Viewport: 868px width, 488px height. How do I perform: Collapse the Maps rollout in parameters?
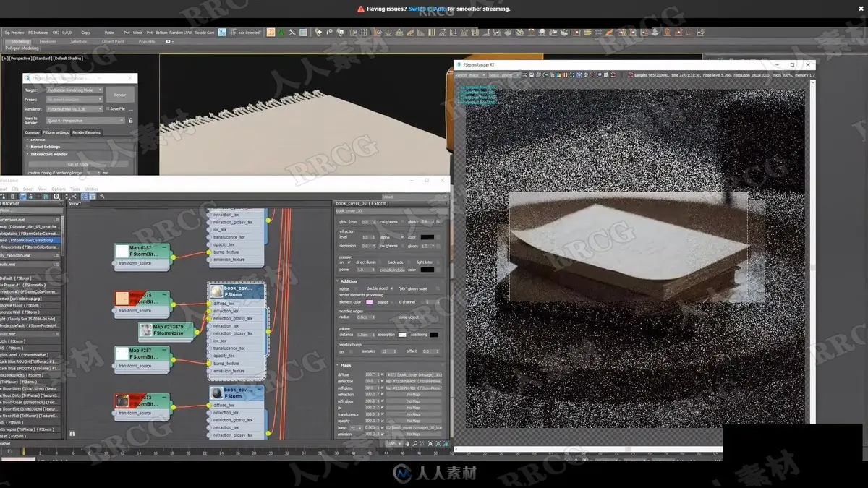pyautogui.click(x=346, y=365)
